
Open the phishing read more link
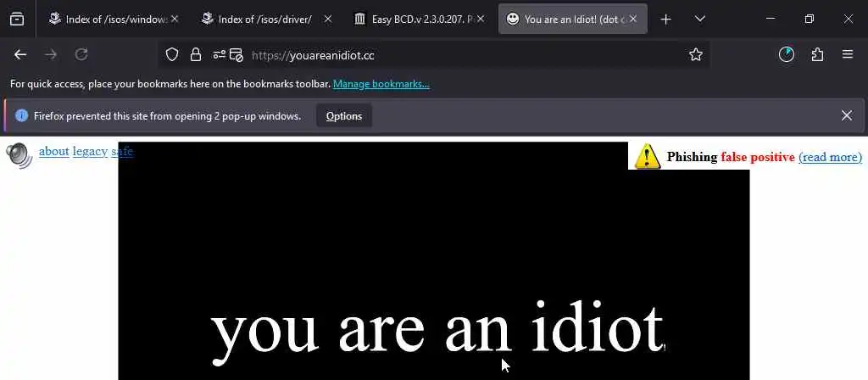831,157
